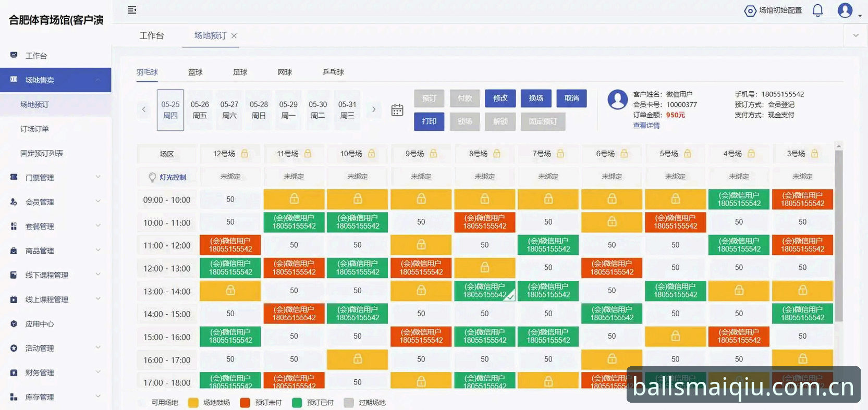Expand 活动管理 menu

click(x=55, y=348)
